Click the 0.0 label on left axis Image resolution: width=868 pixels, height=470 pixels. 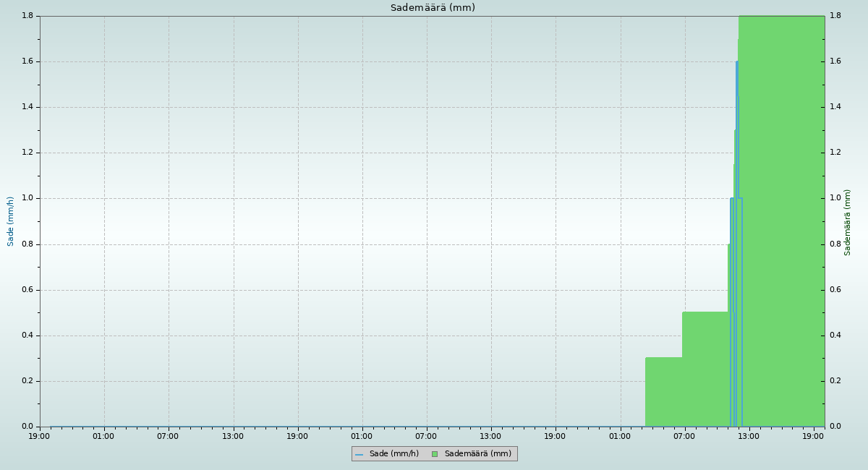[x=28, y=427]
